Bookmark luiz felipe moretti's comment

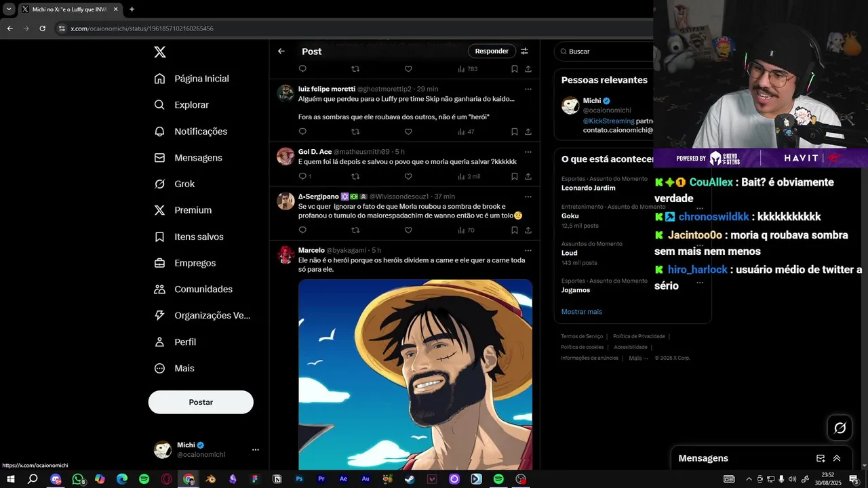pos(515,131)
